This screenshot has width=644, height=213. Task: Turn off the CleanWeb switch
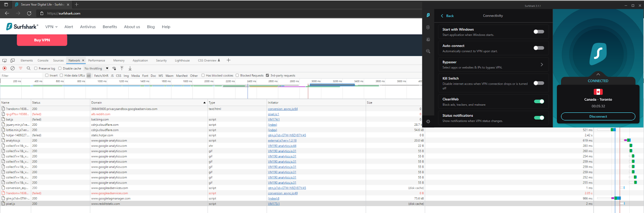click(x=539, y=101)
